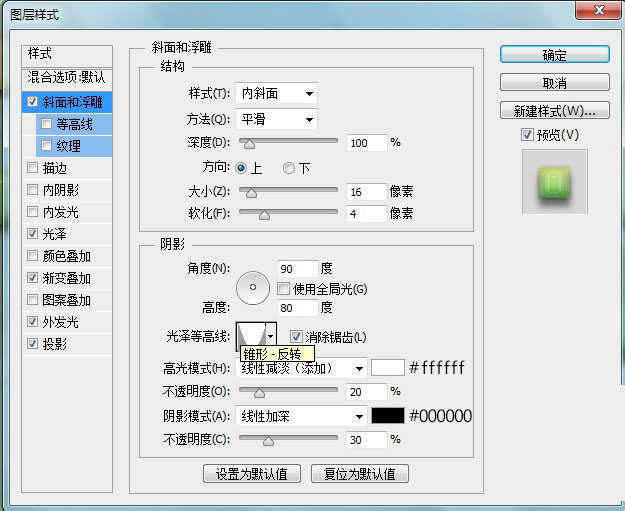Open the 方法(Q) dropdown

coord(277,119)
